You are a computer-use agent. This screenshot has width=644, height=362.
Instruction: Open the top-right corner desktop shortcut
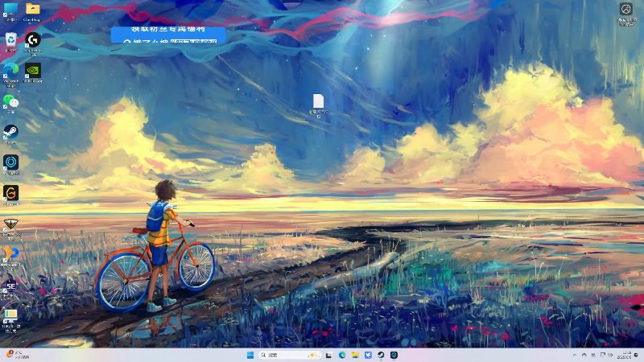[626, 14]
